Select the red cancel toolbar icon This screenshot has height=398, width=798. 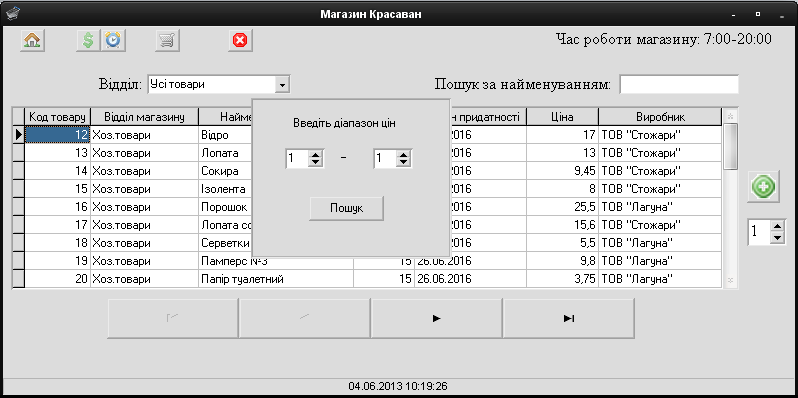pyautogui.click(x=240, y=41)
